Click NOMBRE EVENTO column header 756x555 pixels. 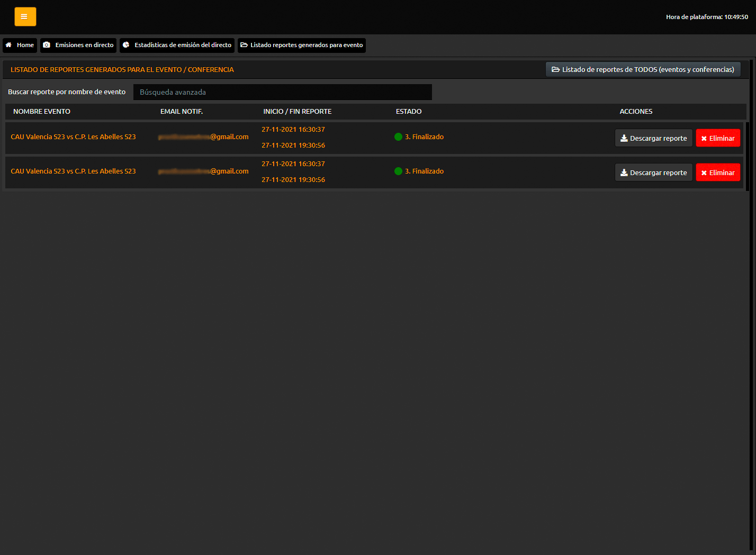[x=42, y=112]
